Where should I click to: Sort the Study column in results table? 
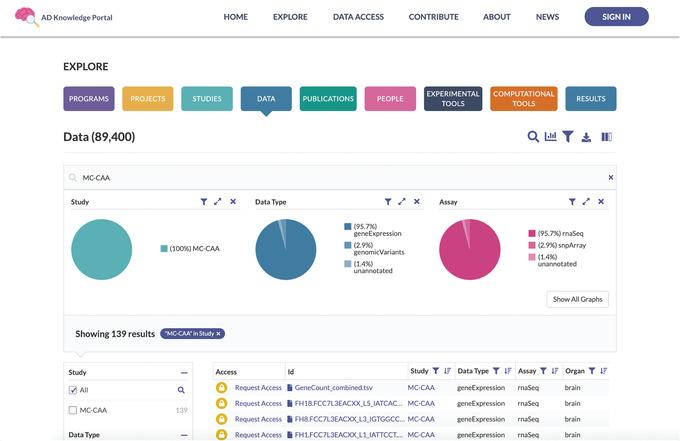coord(447,371)
